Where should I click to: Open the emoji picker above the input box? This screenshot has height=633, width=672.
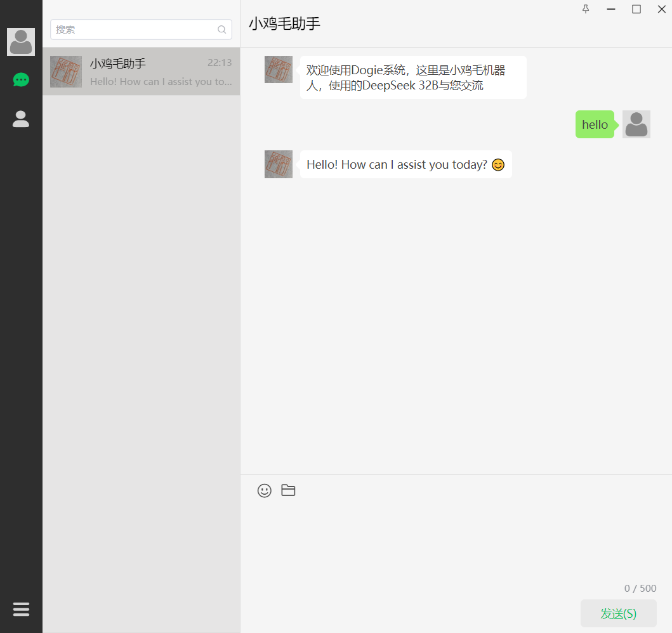[265, 490]
